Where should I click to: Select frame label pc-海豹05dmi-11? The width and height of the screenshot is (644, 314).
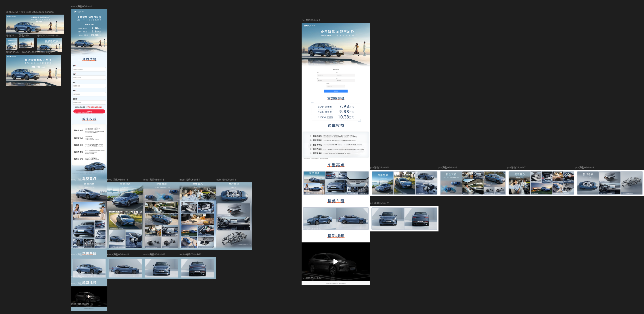click(380, 203)
